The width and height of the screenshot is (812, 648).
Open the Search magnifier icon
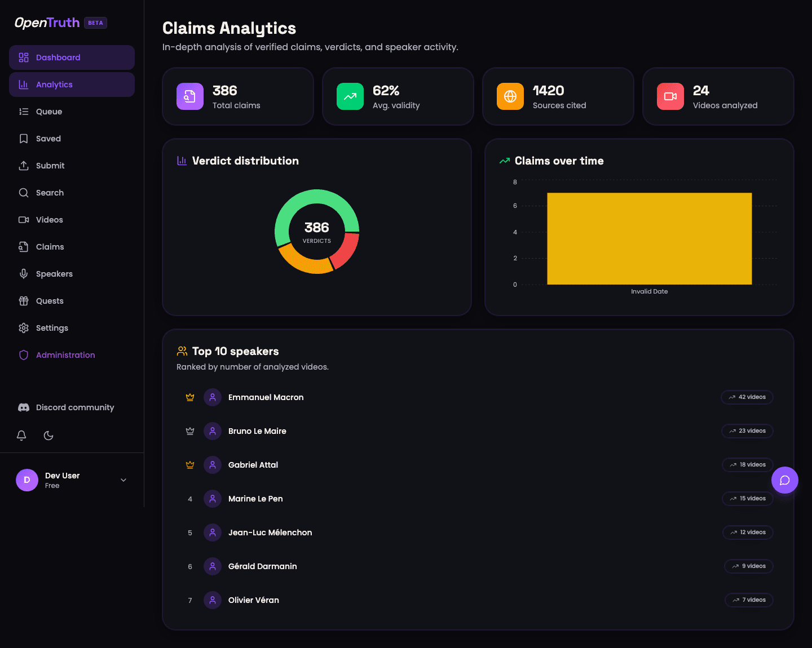click(x=24, y=192)
